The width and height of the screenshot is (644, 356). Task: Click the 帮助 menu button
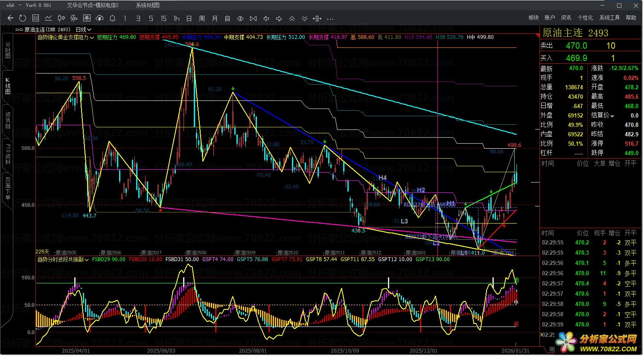click(631, 18)
